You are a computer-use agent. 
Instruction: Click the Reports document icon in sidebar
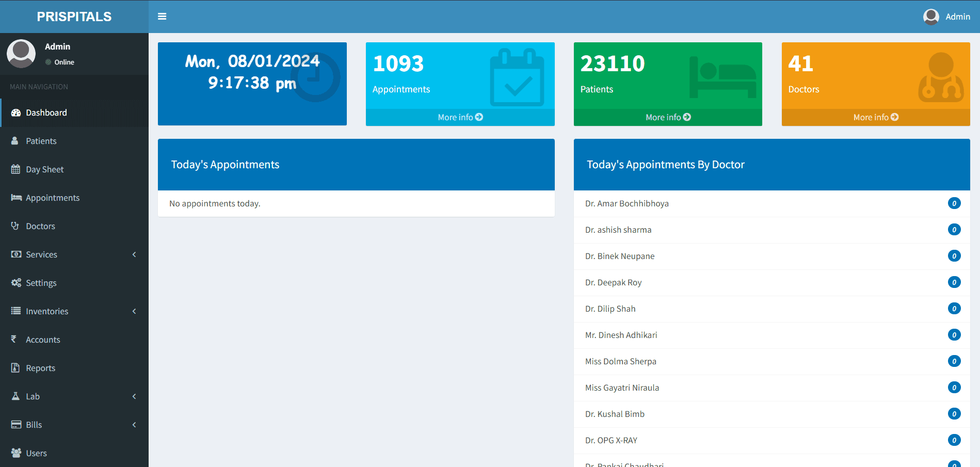[15, 368]
